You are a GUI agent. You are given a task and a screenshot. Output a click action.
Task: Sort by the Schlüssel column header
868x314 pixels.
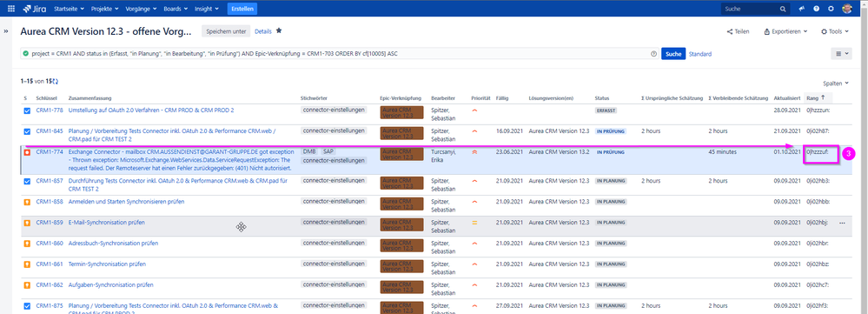[x=46, y=97]
